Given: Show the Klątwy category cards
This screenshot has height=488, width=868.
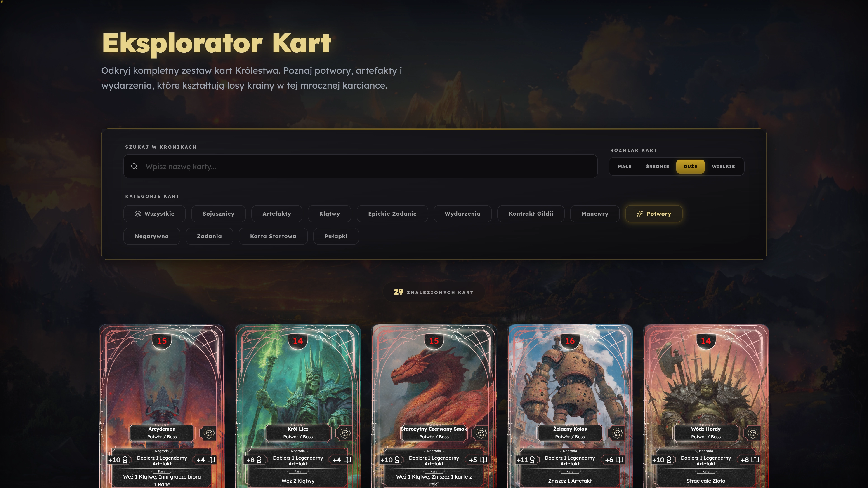Looking at the screenshot, I should (330, 213).
